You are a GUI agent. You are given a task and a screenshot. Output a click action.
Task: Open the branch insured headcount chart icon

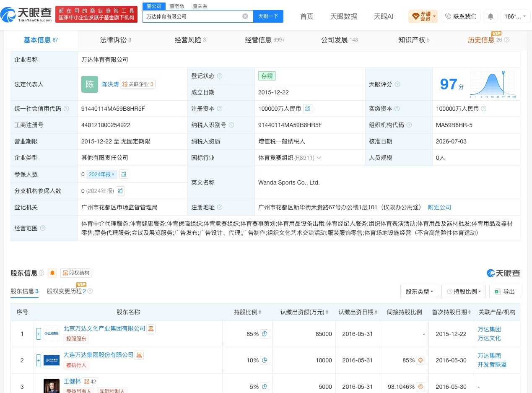pyautogui.click(x=120, y=191)
